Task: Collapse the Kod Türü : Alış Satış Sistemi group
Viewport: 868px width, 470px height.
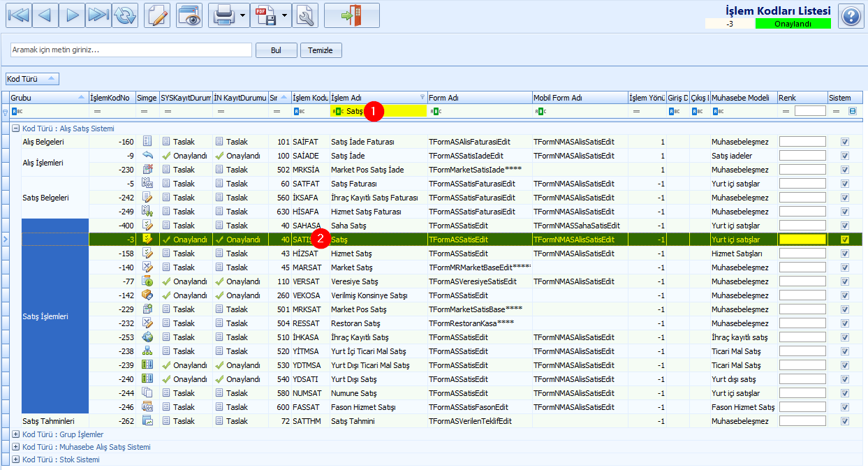Action: tap(16, 128)
